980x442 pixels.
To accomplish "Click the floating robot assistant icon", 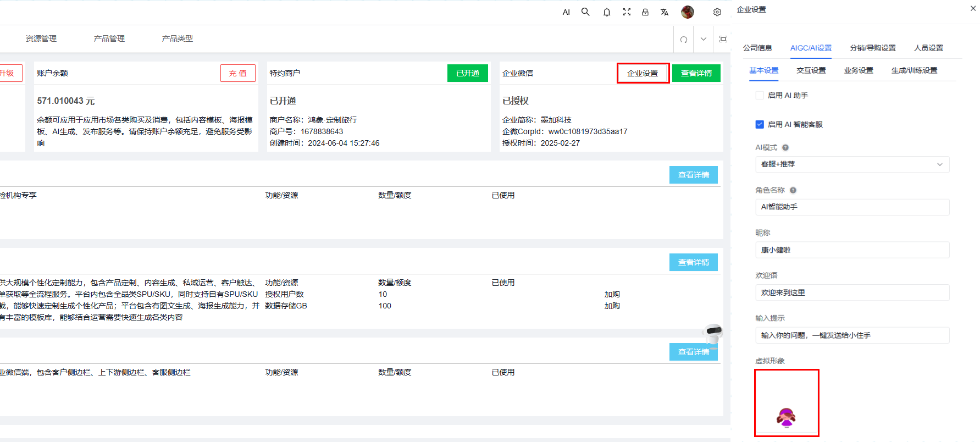I will click(x=713, y=334).
